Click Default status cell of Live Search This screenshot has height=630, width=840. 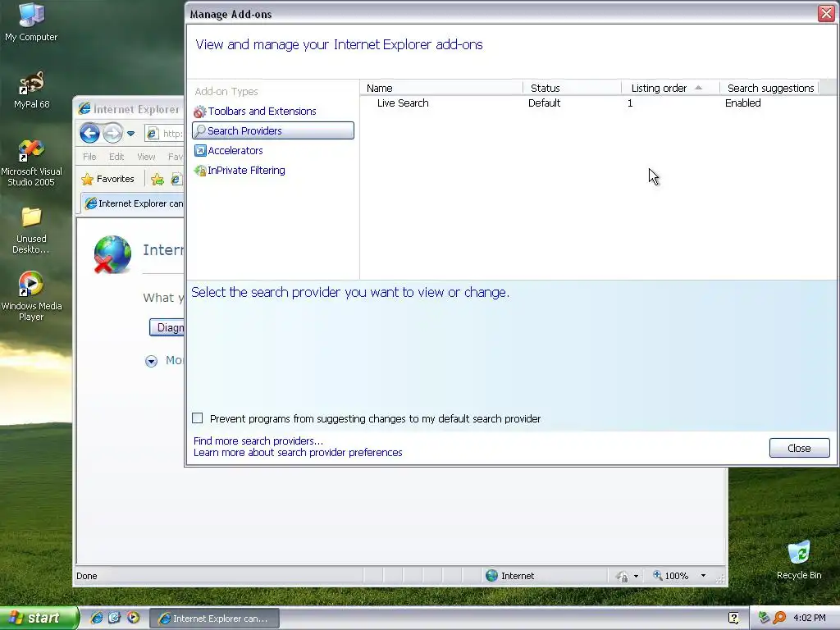pos(544,103)
